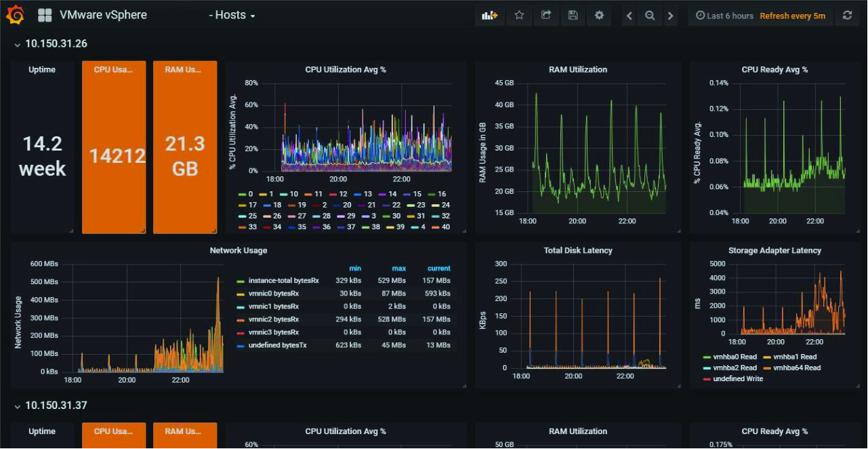Click the resize handle of the Network Usage panel
This screenshot has width=868, height=449.
tap(464, 386)
